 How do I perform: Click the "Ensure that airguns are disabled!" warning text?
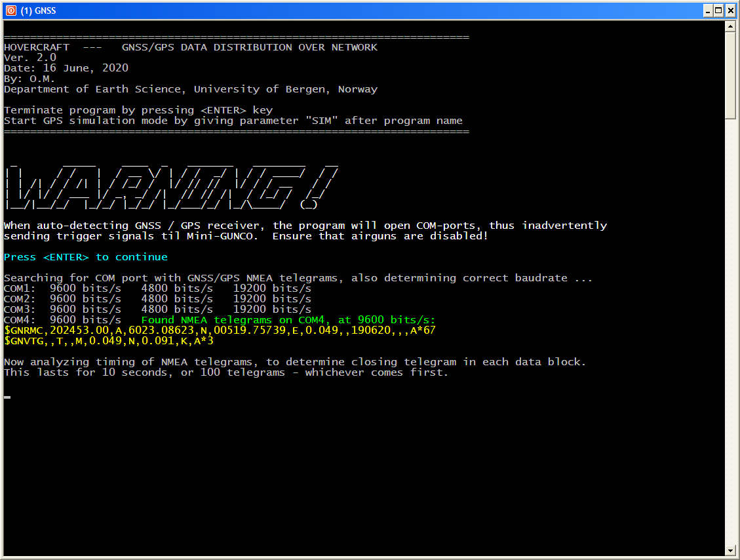380,236
